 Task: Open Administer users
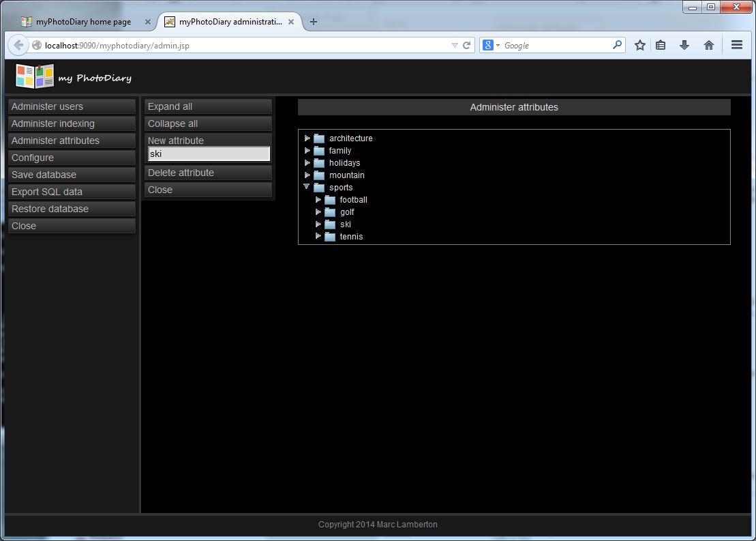coord(72,106)
